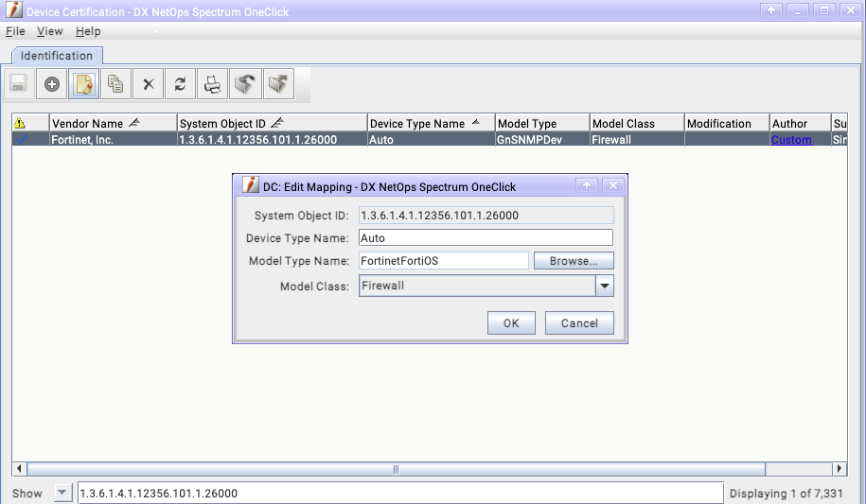Click the yellow warning column header icon
Viewport: 866px width, 504px height.
pos(20,123)
